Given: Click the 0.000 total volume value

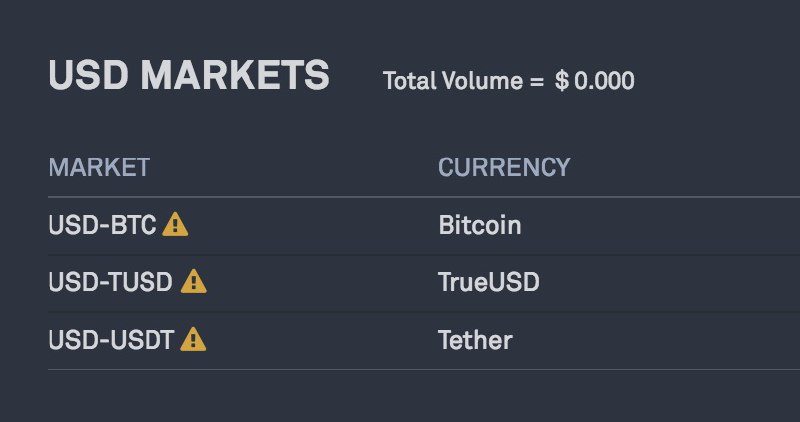Looking at the screenshot, I should click(x=604, y=81).
